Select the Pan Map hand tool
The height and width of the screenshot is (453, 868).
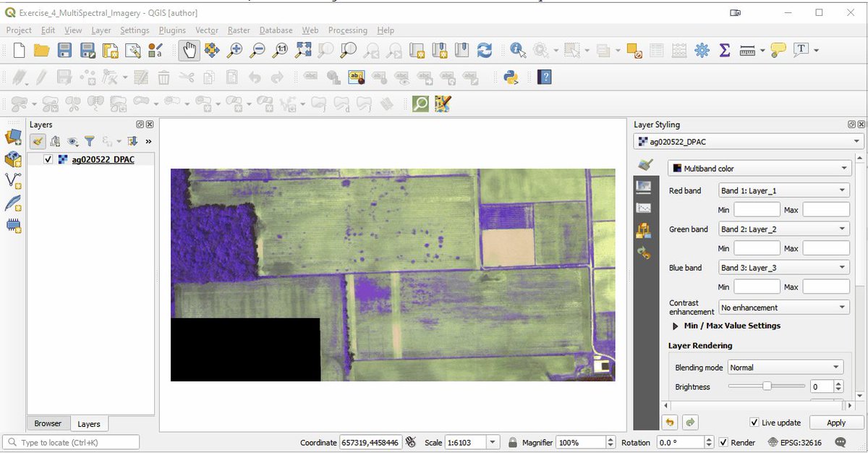point(189,50)
